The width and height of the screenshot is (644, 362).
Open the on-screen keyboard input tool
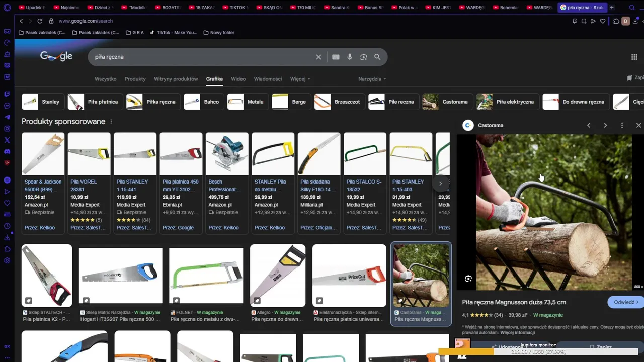(336, 57)
